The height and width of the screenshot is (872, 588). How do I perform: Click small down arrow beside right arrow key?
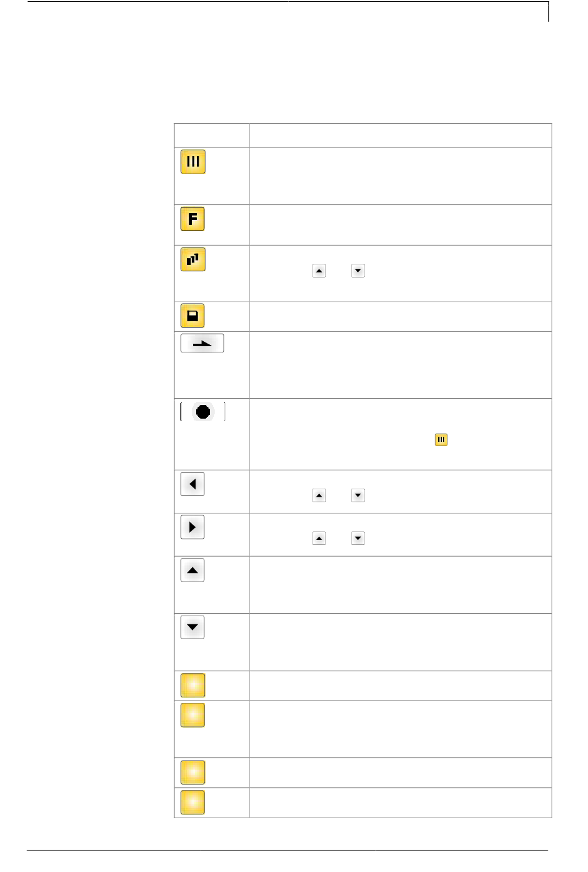tap(358, 538)
